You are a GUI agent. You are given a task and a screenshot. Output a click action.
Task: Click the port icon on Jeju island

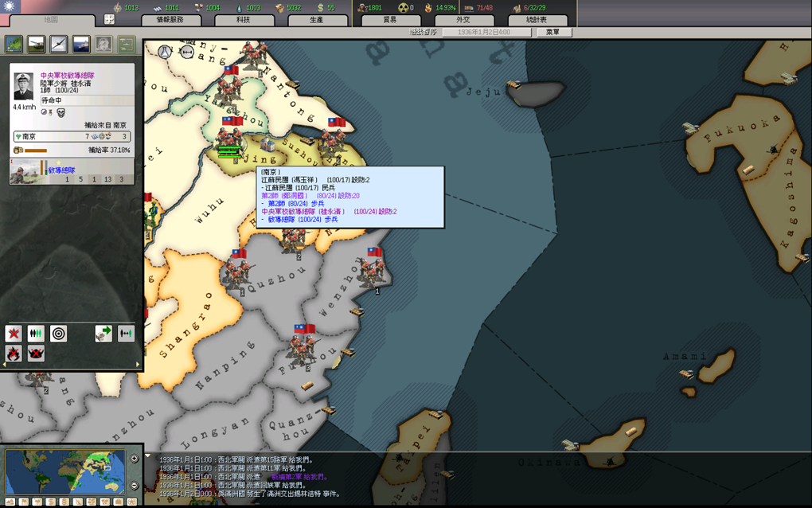(x=514, y=84)
